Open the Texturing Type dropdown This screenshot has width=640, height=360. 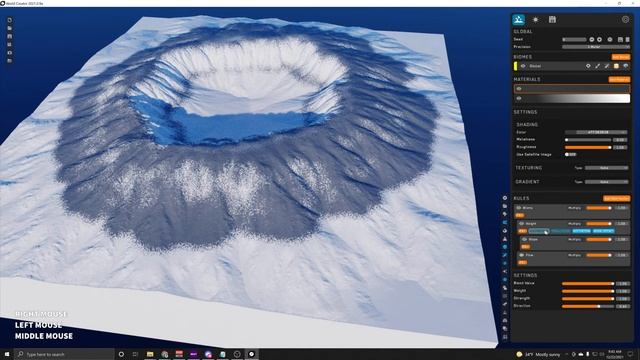(606, 168)
